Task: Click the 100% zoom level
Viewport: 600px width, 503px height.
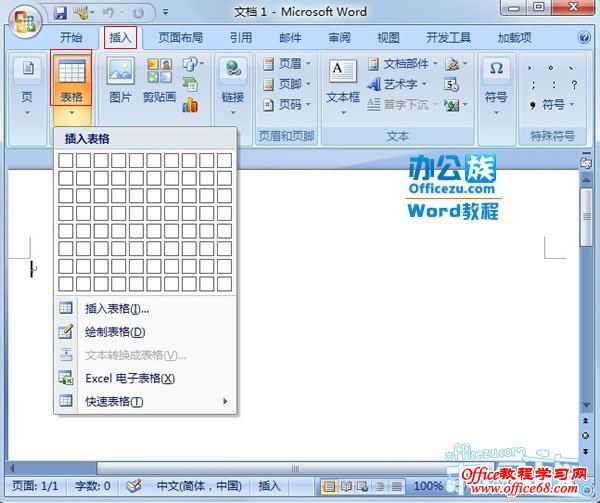Action: [x=428, y=486]
